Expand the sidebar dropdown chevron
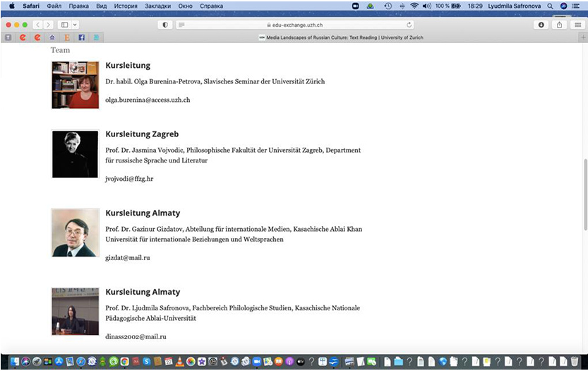Screen dimensions: 588x371 (x=75, y=25)
